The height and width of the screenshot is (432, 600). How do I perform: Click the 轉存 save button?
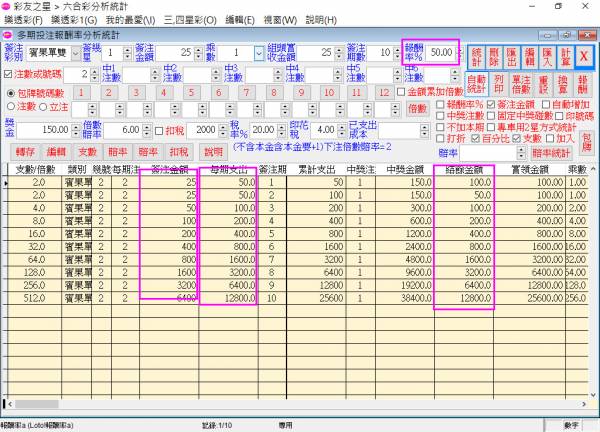25,152
